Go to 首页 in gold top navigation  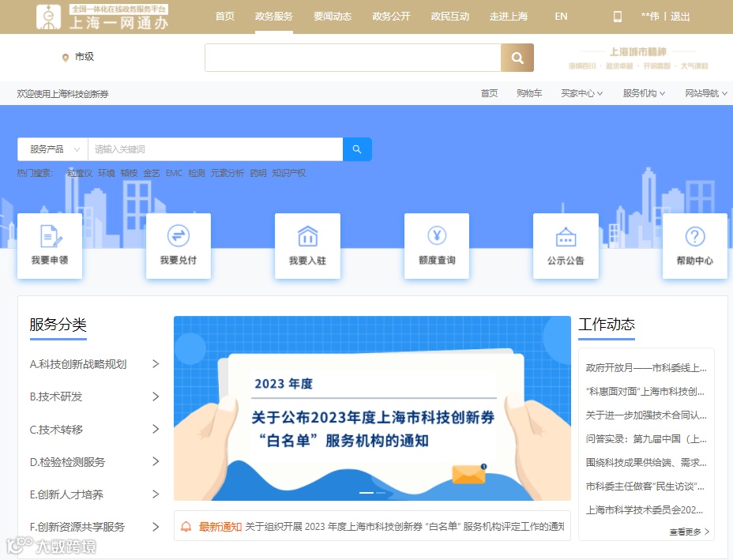[x=225, y=17]
